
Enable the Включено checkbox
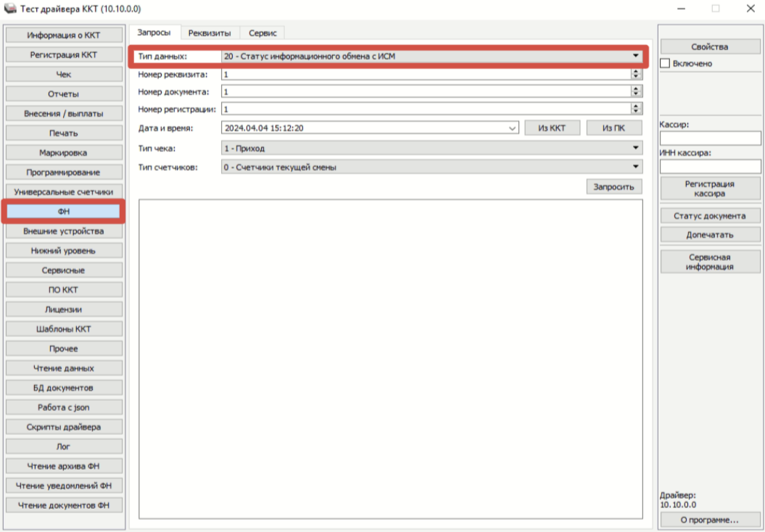point(665,64)
